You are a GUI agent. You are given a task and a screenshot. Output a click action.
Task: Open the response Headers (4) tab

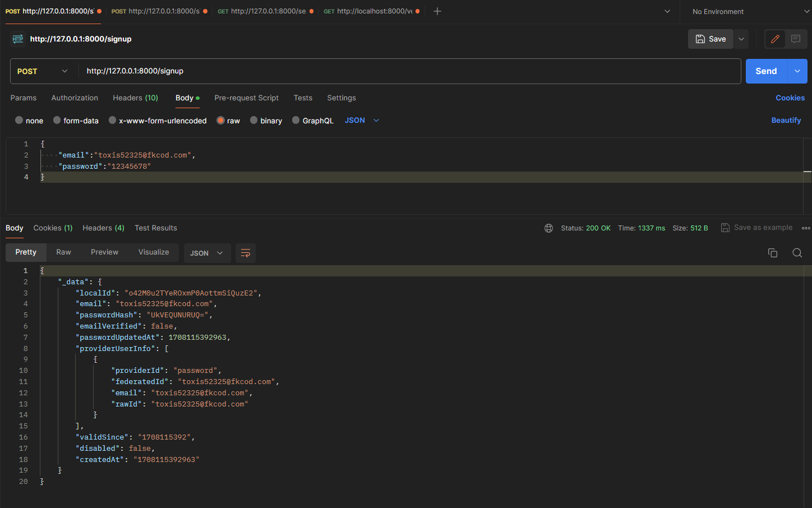103,228
